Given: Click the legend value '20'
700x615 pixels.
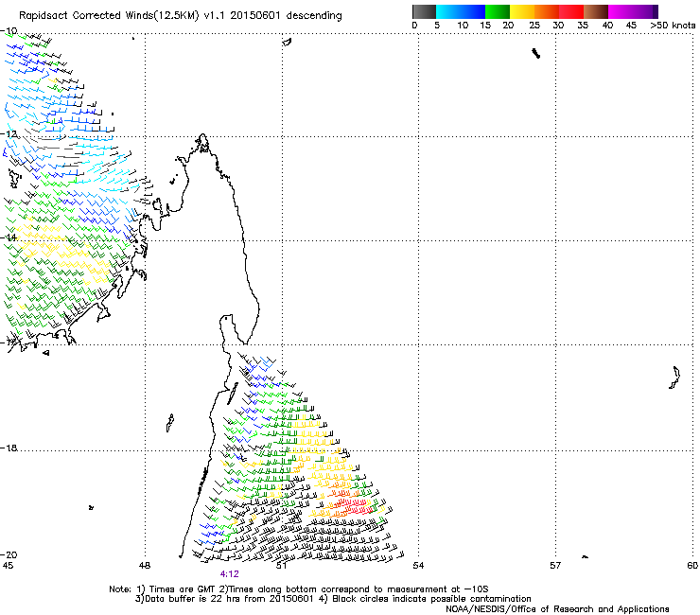Looking at the screenshot, I should coord(508,26).
